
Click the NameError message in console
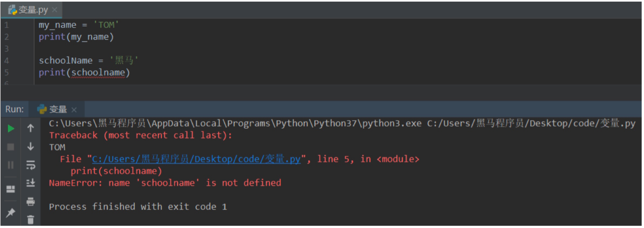(x=165, y=183)
